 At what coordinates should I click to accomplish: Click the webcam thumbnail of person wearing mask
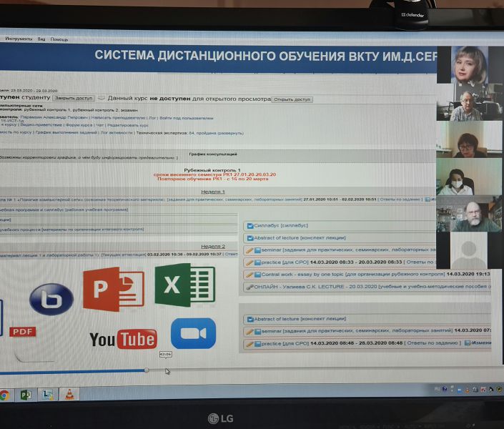point(470,177)
